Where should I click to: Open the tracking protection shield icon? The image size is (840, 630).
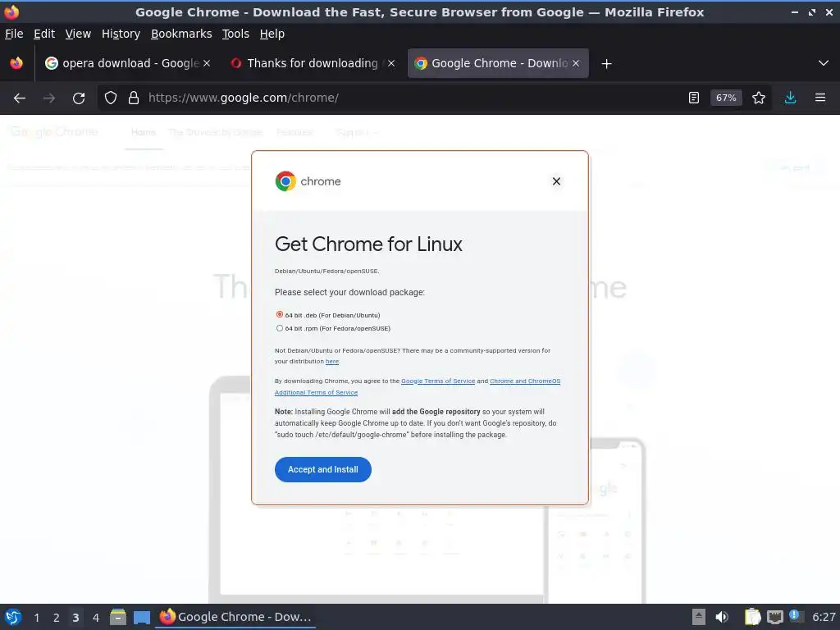[x=111, y=98]
